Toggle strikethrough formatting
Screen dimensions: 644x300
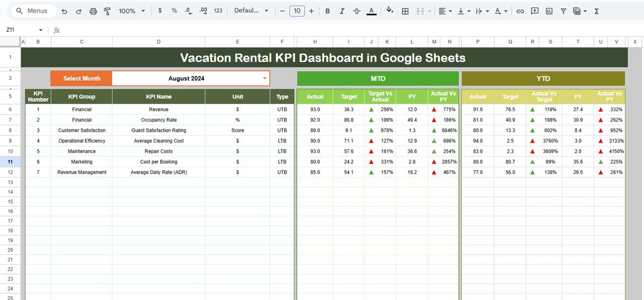tap(356, 10)
